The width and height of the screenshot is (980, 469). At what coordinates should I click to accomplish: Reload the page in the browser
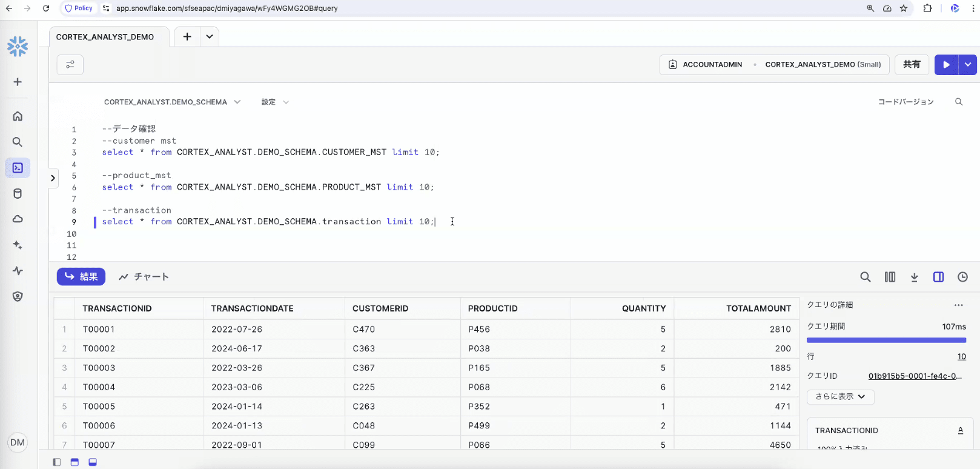tap(46, 8)
